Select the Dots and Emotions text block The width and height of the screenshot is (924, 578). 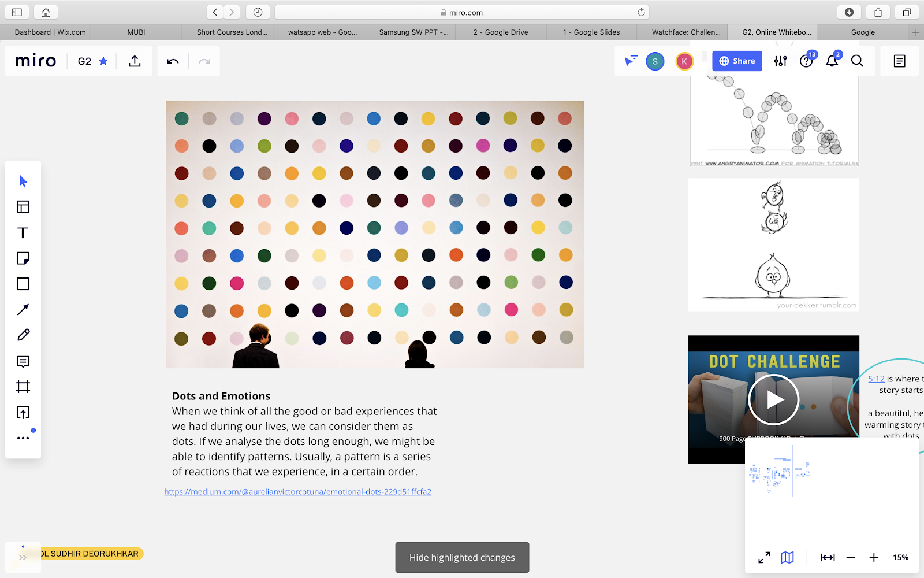click(304, 433)
